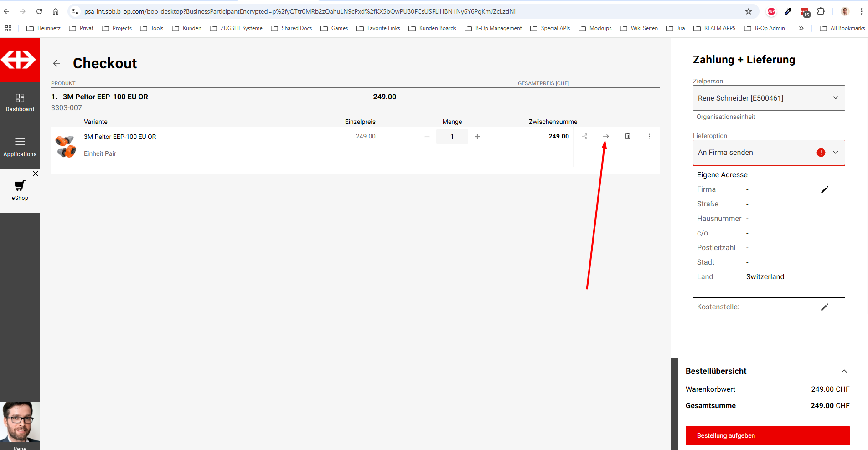This screenshot has height=450, width=868.
Task: Click the 3M Peltor product thumbnail
Action: tap(66, 146)
